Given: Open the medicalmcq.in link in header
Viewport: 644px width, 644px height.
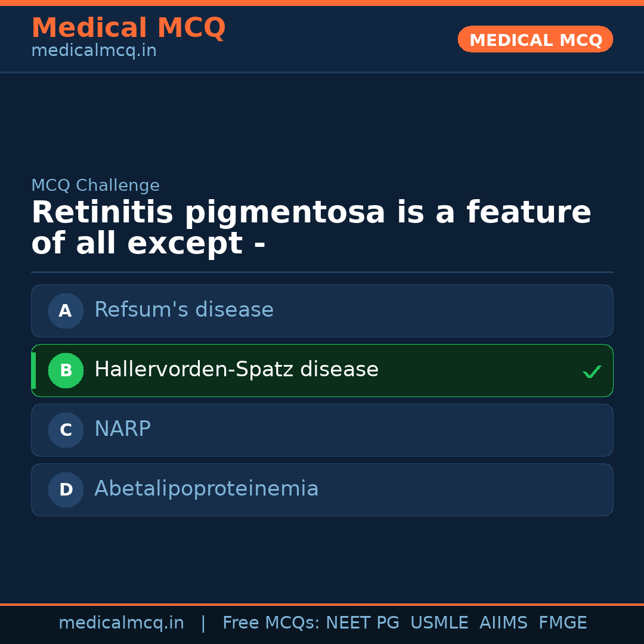Looking at the screenshot, I should point(94,51).
